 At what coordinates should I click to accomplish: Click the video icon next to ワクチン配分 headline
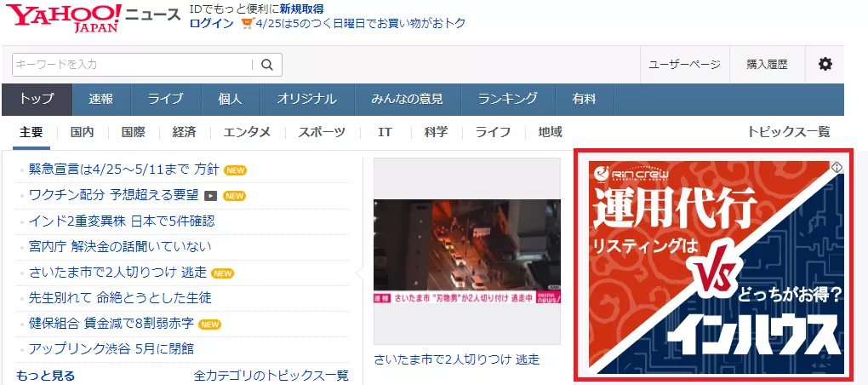[210, 196]
